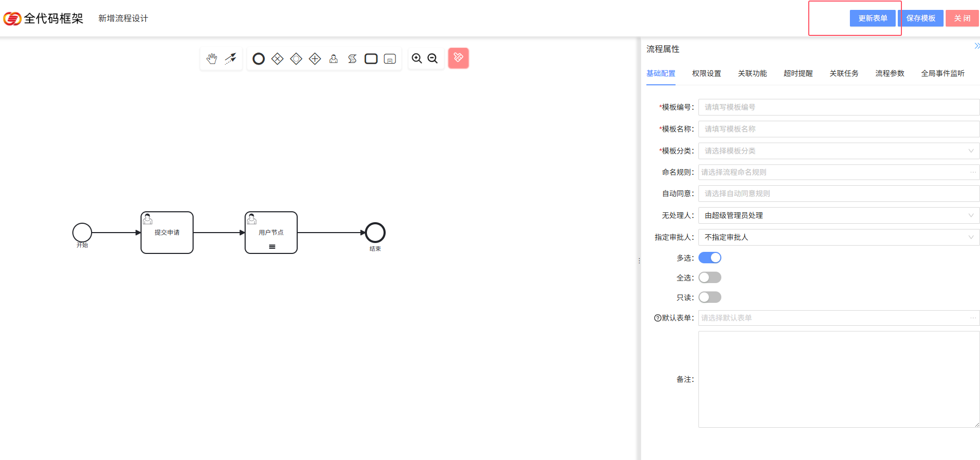Switch to the 权限设置 tab
The image size is (980, 460).
706,73
